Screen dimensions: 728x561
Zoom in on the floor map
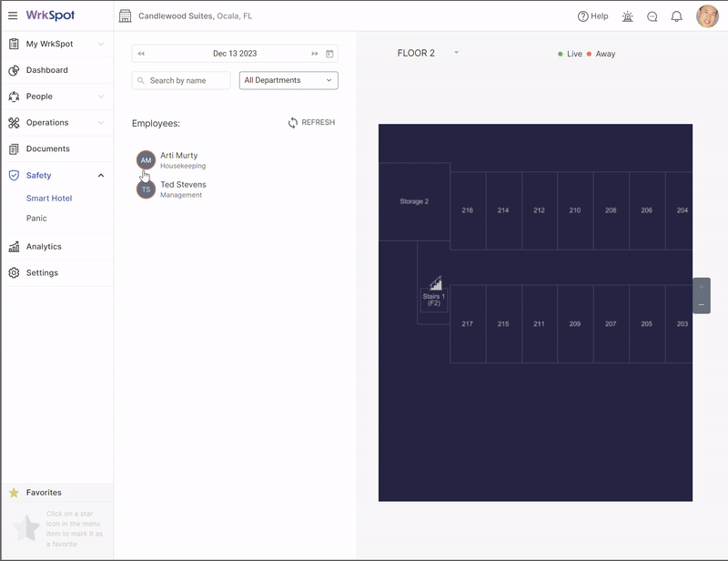point(701,287)
